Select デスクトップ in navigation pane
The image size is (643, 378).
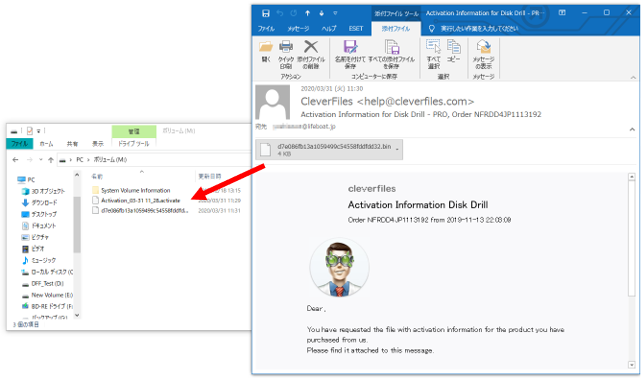pyautogui.click(x=39, y=214)
